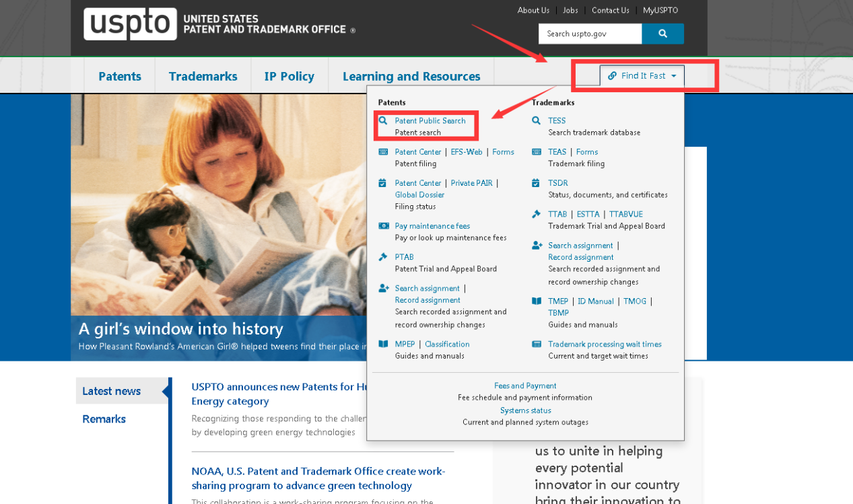Click the list icon beside Trademark processing wait times
853x504 pixels.
pos(537,344)
